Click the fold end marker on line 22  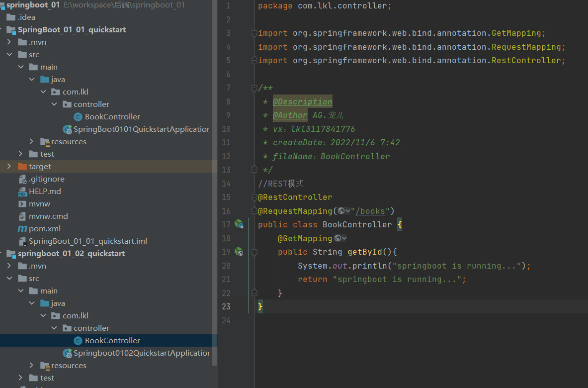(x=254, y=292)
